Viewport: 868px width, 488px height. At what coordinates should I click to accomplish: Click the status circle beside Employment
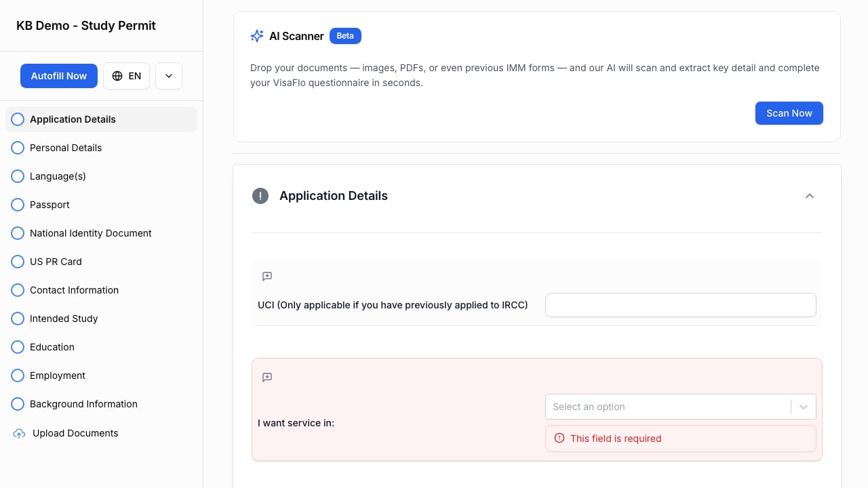click(x=18, y=375)
